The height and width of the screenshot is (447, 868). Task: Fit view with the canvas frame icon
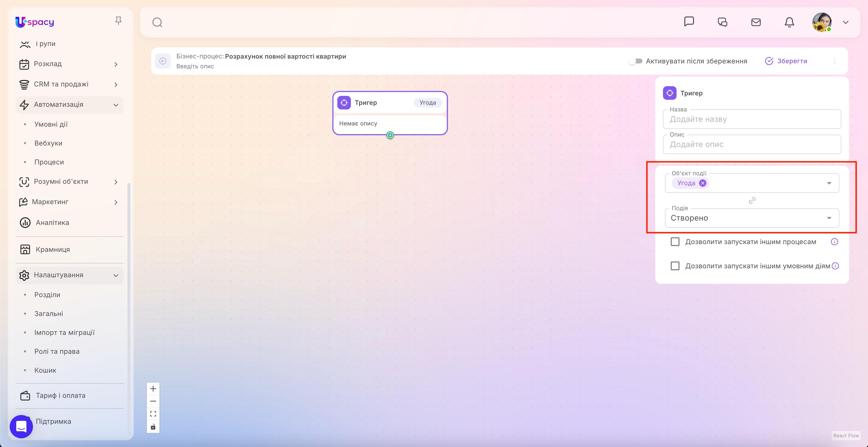point(153,414)
